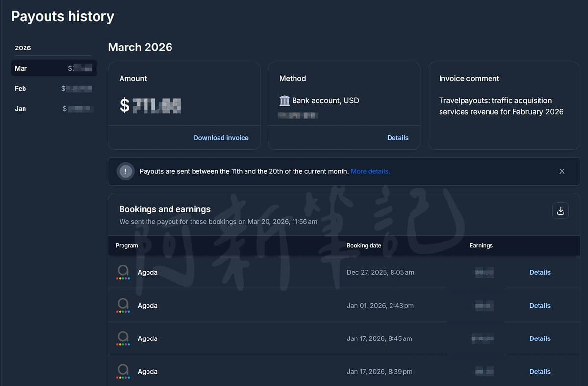Dismiss the payouts schedule notice

[562, 171]
